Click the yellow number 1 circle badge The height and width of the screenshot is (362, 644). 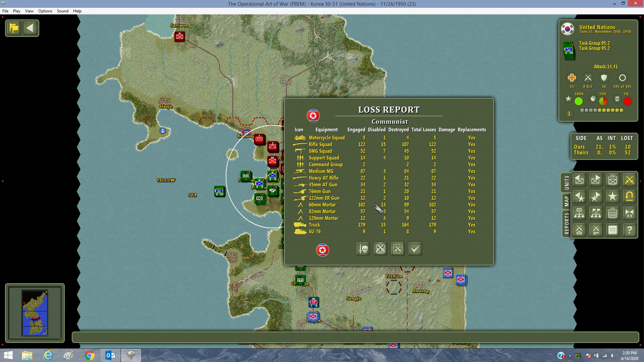[x=569, y=114]
